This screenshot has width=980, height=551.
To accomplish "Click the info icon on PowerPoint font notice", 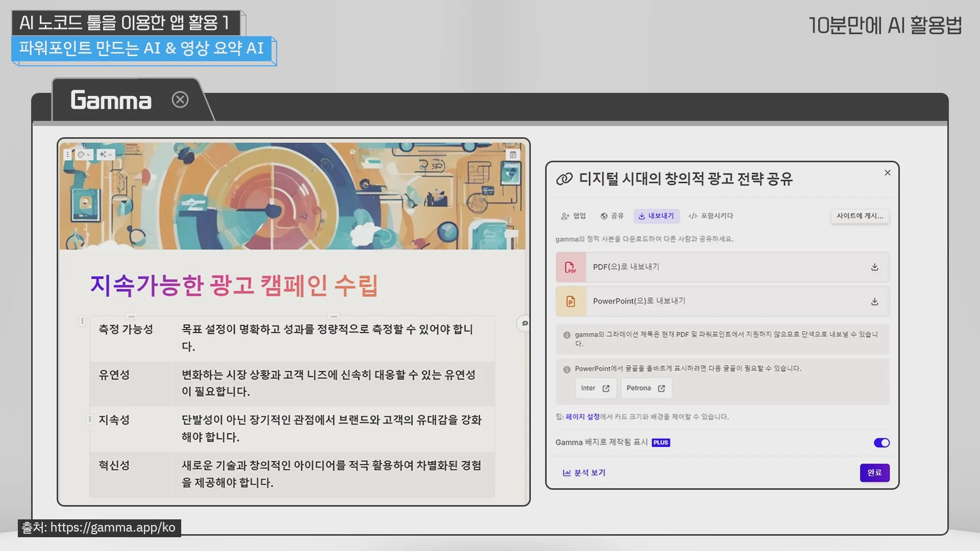I will 567,369.
